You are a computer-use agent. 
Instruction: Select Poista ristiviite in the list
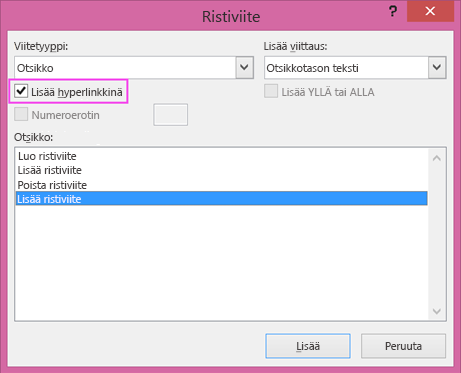pyautogui.click(x=222, y=185)
